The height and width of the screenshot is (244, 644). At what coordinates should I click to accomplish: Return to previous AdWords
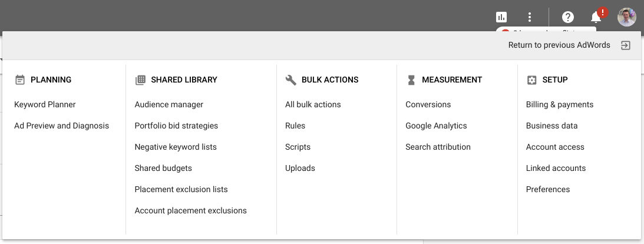(559, 45)
